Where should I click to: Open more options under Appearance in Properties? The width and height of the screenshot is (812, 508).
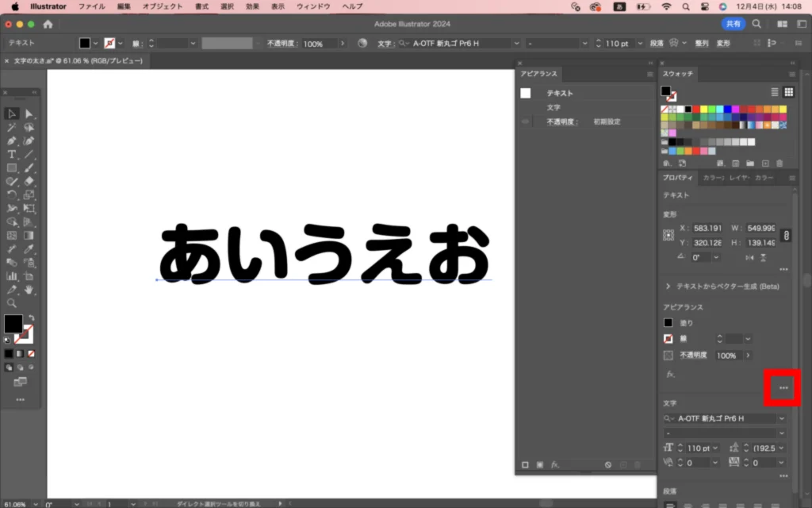coord(783,387)
